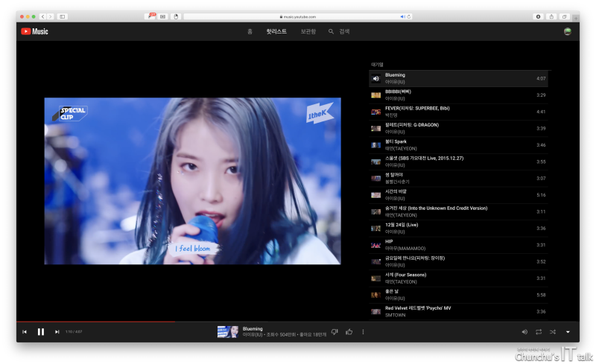Play 12월 24일 (Live) track

pos(458,229)
